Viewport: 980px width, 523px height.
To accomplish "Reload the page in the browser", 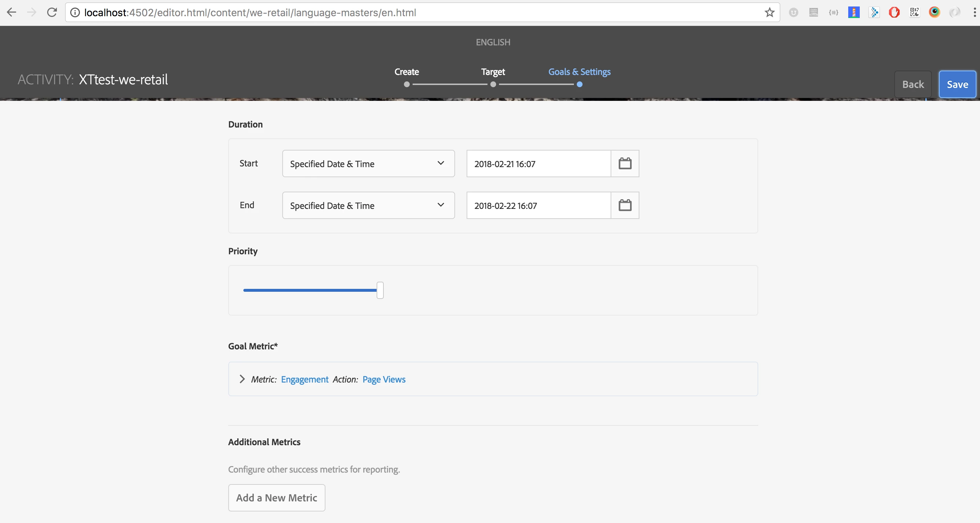I will click(52, 13).
